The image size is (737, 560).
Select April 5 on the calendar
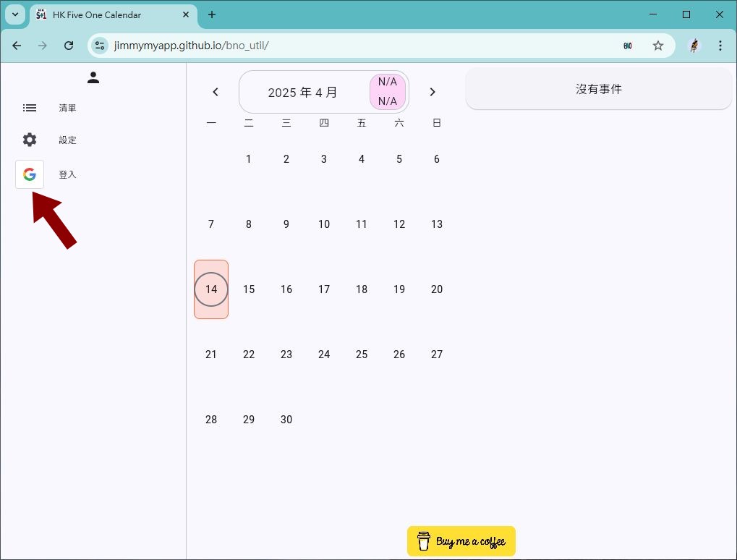tap(399, 159)
